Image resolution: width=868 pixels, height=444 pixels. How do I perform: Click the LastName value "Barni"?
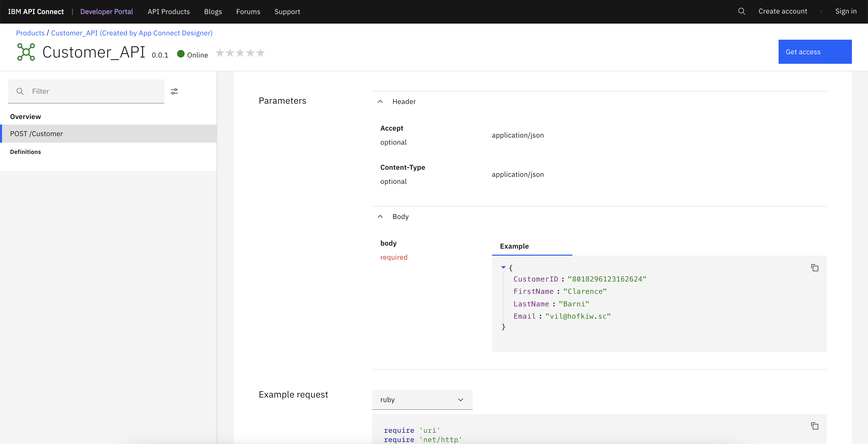[x=574, y=304]
